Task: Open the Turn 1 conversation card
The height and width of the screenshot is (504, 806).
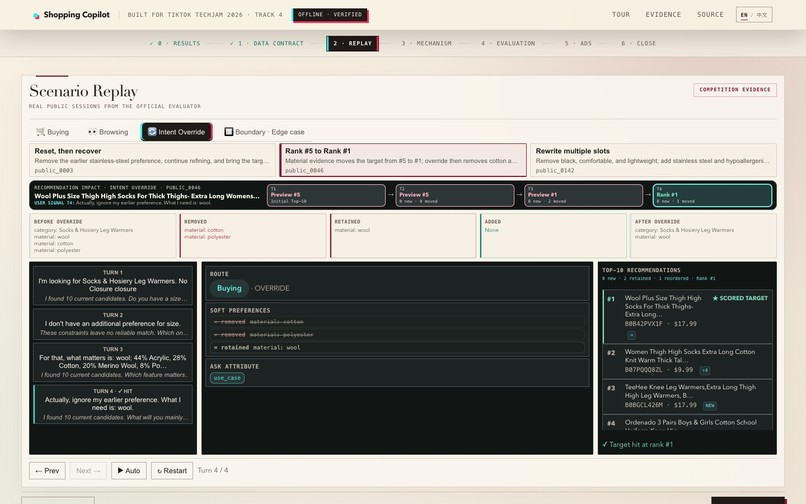Action: pos(113,285)
